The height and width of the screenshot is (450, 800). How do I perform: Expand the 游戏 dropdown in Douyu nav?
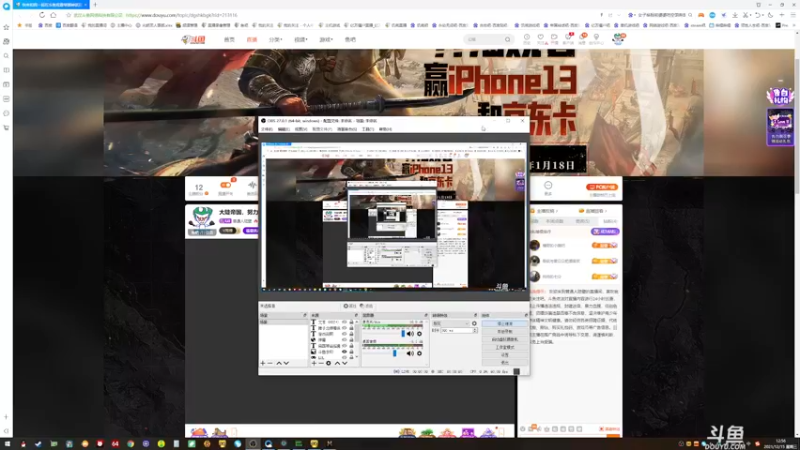[326, 39]
